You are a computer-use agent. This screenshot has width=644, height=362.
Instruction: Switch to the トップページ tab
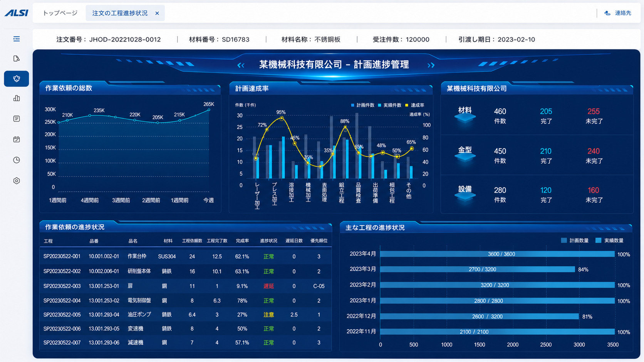tap(60, 13)
